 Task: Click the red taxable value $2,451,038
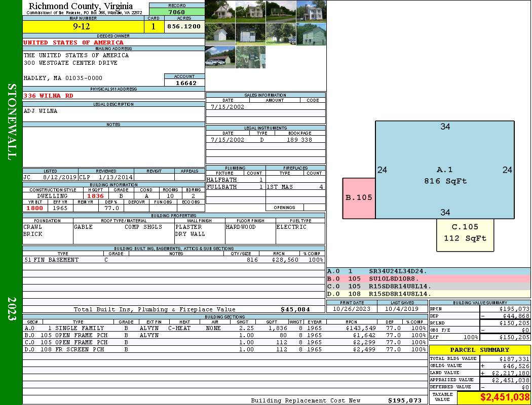[505, 397]
